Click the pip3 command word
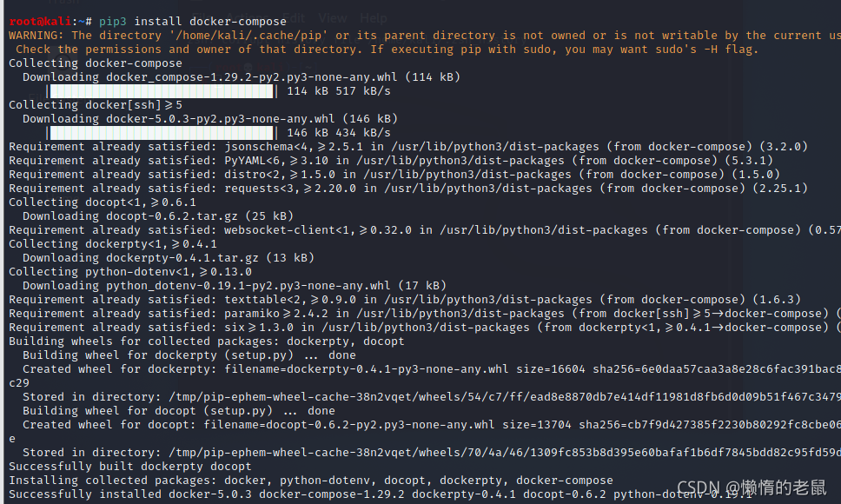The width and height of the screenshot is (841, 504). tap(113, 22)
